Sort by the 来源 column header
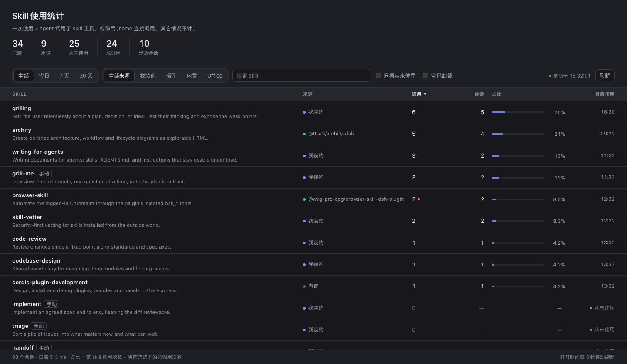627x364 pixels. (x=308, y=94)
